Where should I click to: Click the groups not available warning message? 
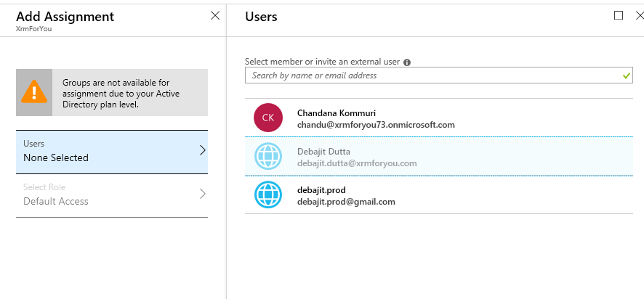121,94
